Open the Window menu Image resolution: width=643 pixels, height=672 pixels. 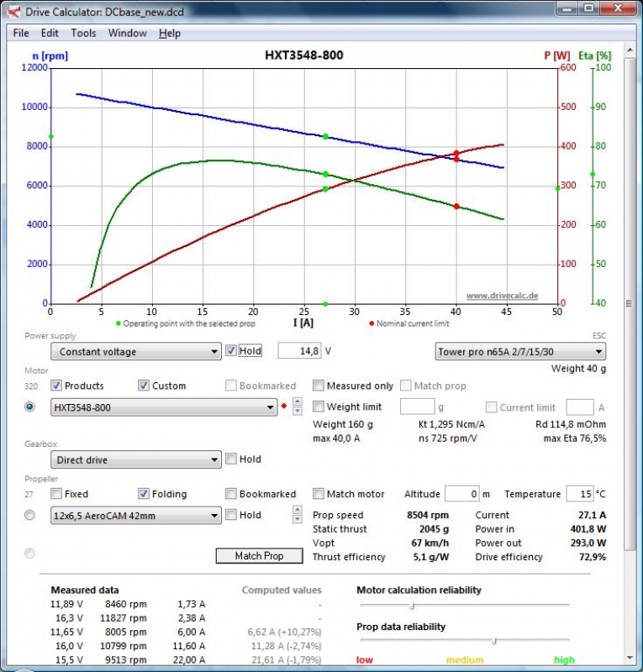coord(127,33)
